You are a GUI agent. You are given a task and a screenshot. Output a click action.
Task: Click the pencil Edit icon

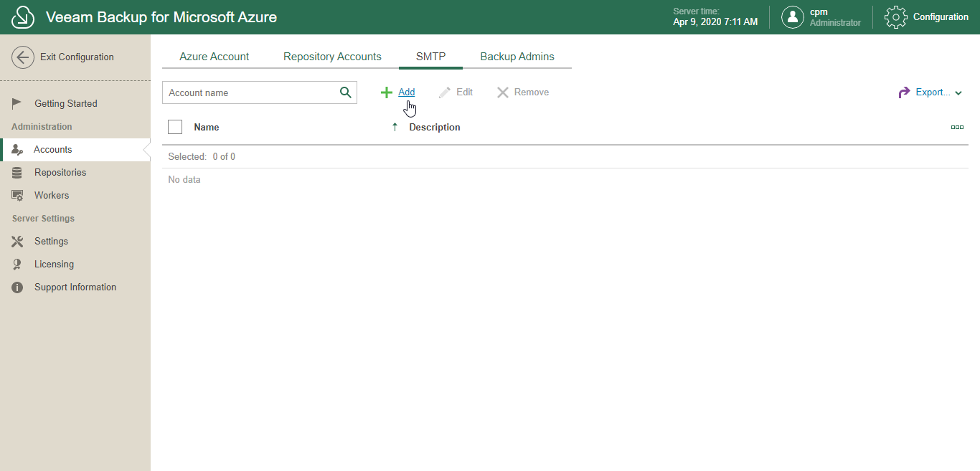point(445,92)
